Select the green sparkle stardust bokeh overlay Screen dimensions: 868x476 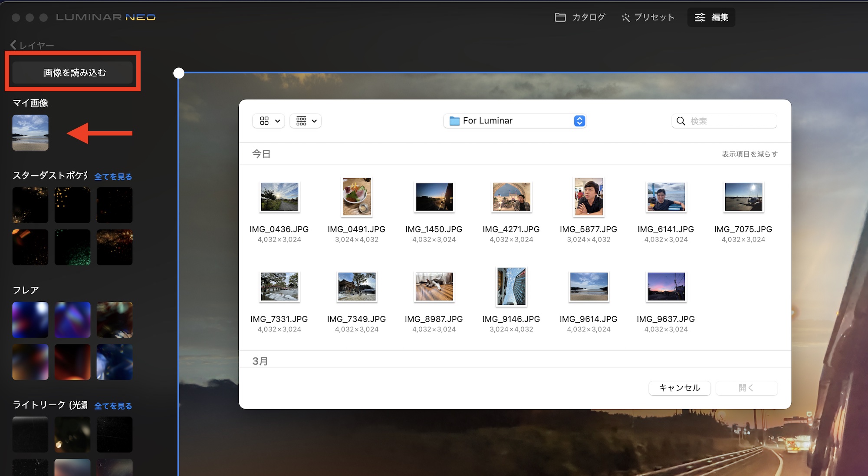click(x=72, y=248)
